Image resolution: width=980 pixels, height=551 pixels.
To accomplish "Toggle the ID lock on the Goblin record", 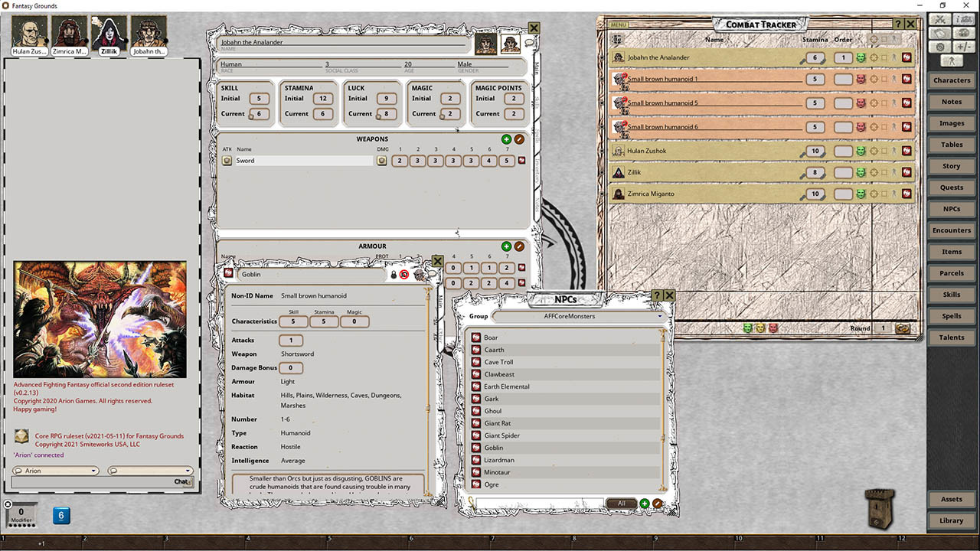I will tap(403, 274).
